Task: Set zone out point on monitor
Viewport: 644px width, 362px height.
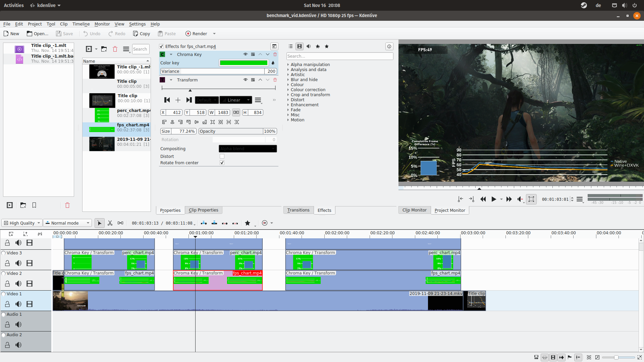Action: pos(472,199)
